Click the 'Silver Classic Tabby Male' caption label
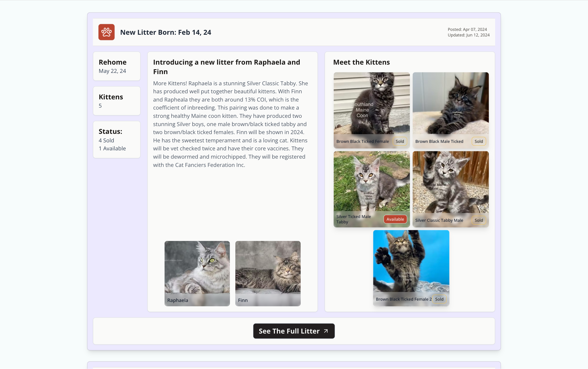The width and height of the screenshot is (588, 369). (439, 220)
